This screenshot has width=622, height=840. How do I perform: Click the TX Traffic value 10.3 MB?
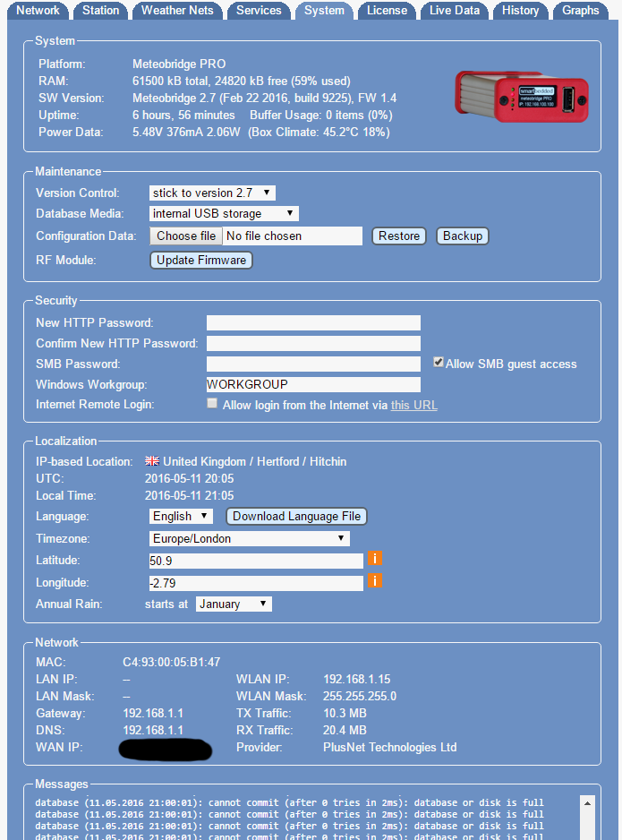[x=345, y=714]
